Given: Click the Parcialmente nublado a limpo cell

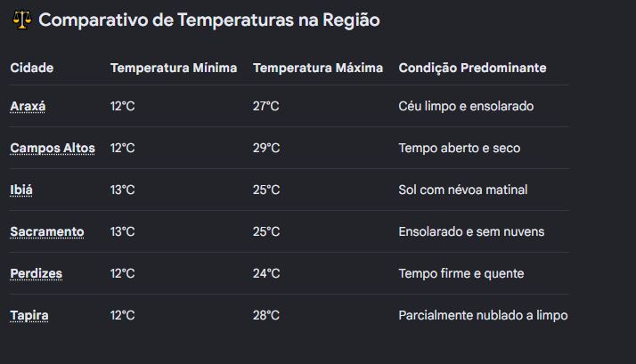Looking at the screenshot, I should tap(483, 315).
